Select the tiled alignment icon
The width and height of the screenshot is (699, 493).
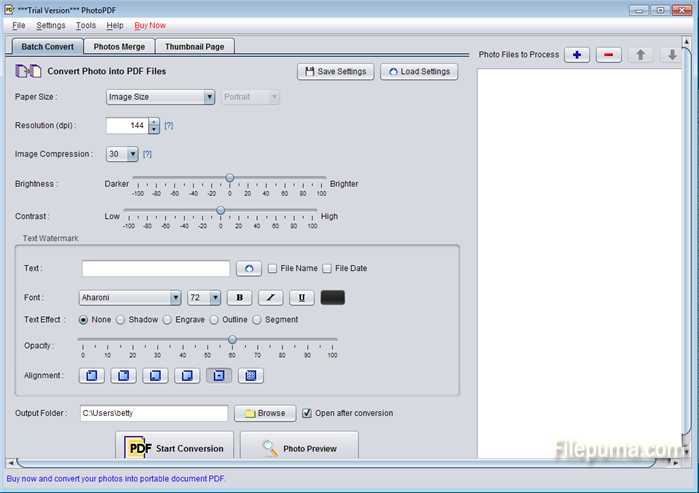tap(251, 376)
